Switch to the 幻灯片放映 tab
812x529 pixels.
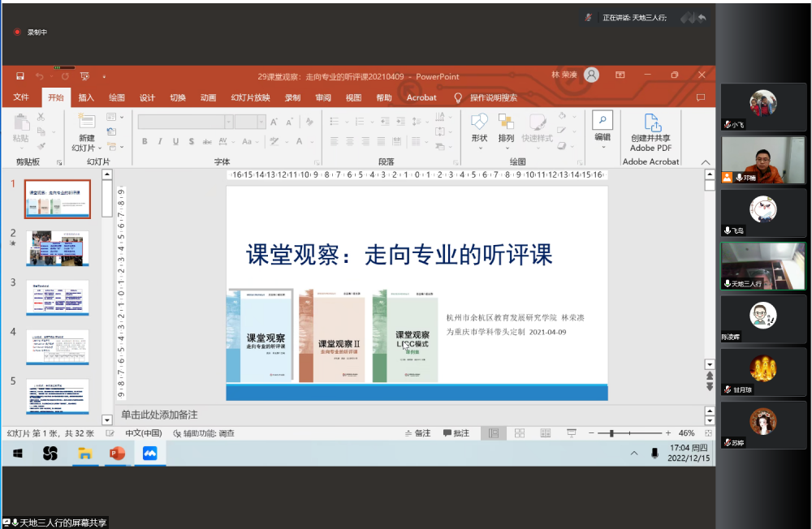pyautogui.click(x=250, y=97)
